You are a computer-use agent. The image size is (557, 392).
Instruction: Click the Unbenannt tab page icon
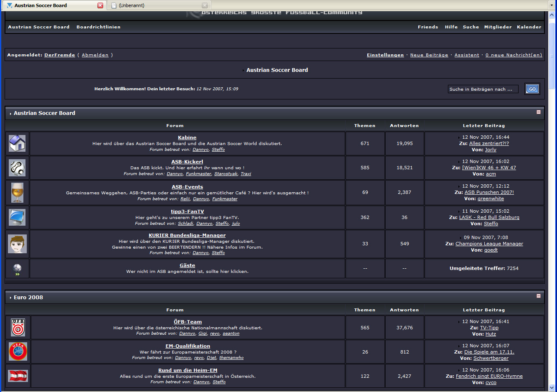[x=114, y=5]
